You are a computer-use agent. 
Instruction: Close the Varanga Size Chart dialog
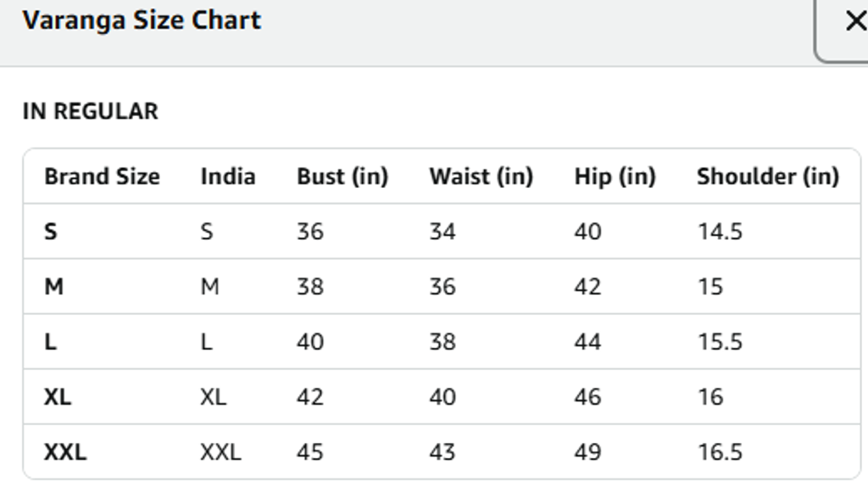click(853, 21)
